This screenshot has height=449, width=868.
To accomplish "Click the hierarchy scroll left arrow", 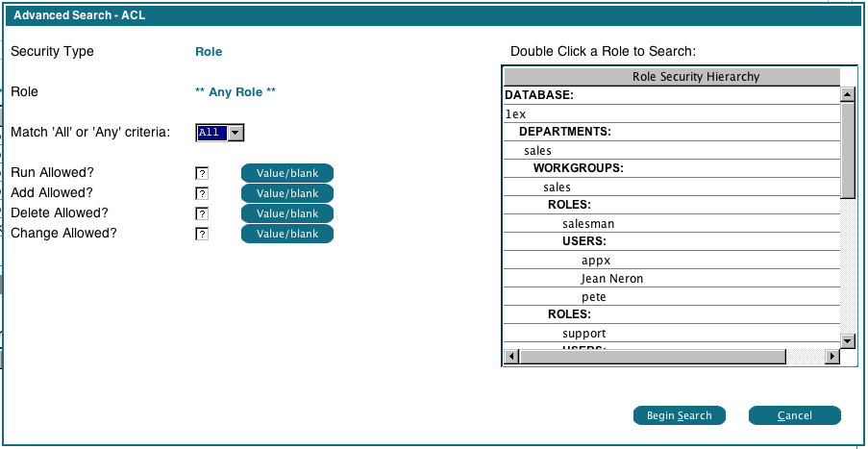I will coord(511,357).
